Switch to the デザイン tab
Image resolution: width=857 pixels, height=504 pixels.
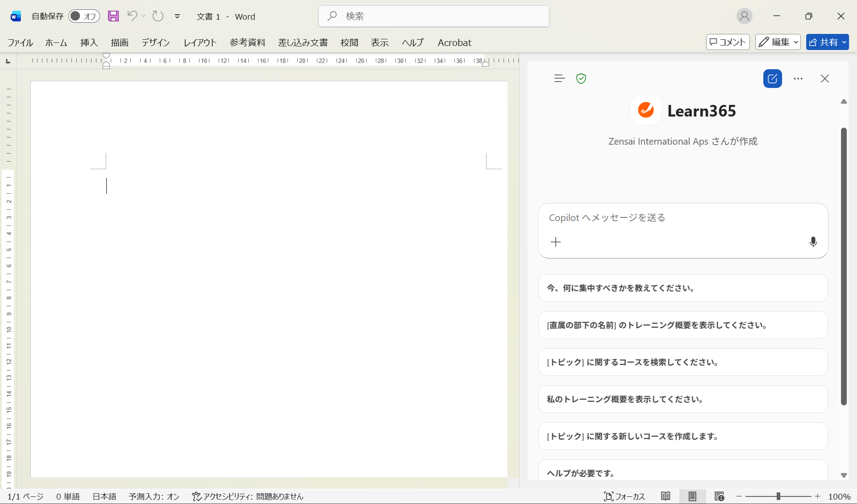click(156, 42)
